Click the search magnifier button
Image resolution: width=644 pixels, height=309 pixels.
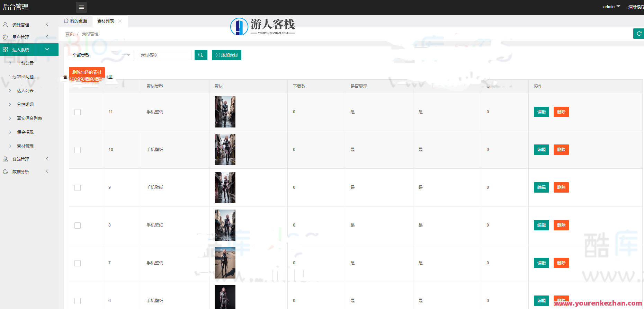(201, 55)
